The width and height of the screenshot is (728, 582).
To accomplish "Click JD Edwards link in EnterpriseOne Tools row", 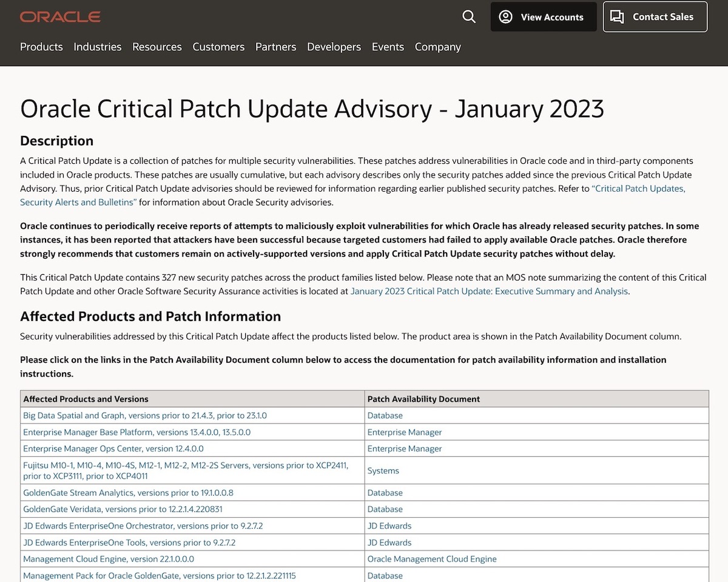I will point(389,543).
